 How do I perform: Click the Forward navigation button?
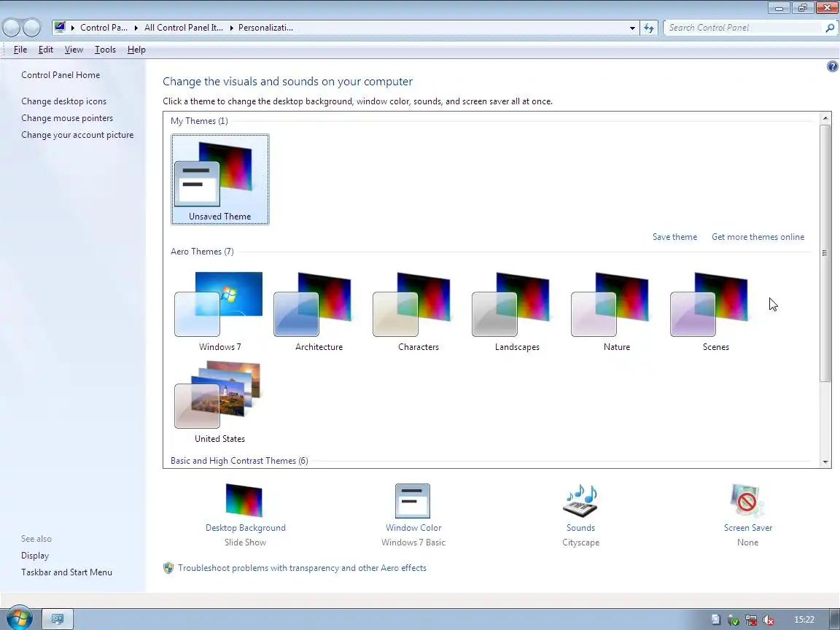pos(31,27)
